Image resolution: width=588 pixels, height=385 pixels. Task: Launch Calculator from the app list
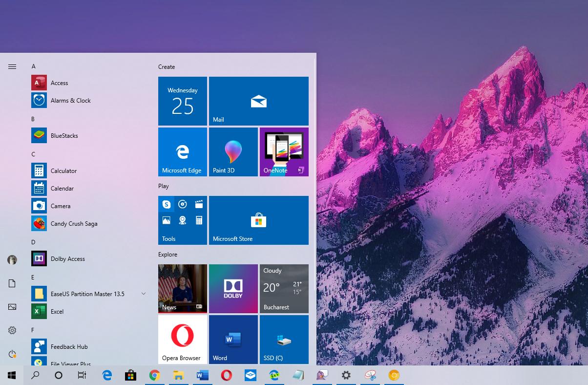[x=88, y=171]
